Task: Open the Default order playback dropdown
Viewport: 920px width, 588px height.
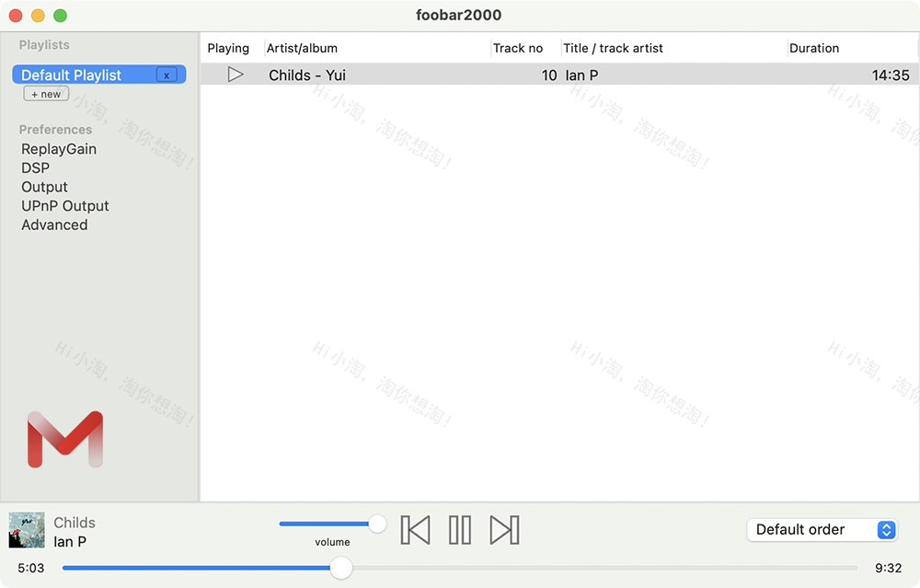Action: click(x=822, y=530)
